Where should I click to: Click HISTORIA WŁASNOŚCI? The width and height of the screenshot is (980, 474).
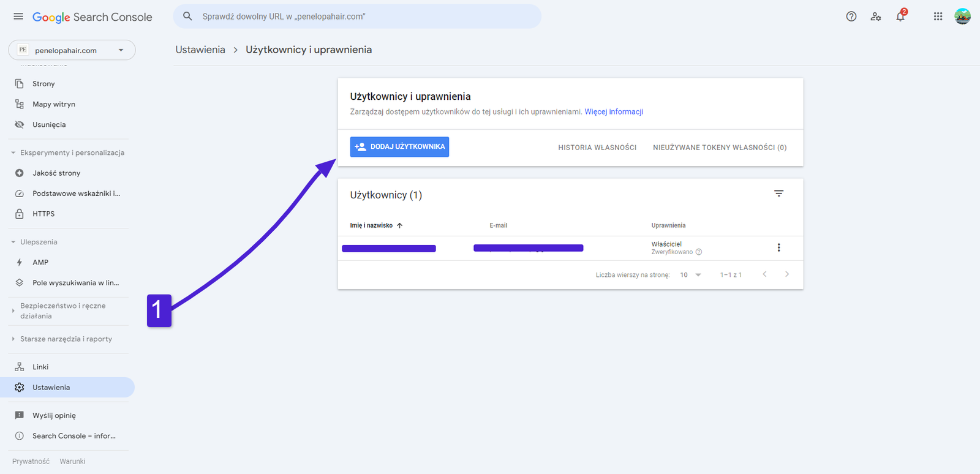pos(597,148)
